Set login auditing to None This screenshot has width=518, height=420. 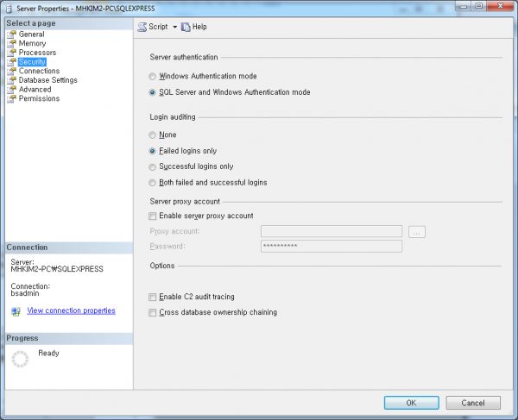[153, 135]
